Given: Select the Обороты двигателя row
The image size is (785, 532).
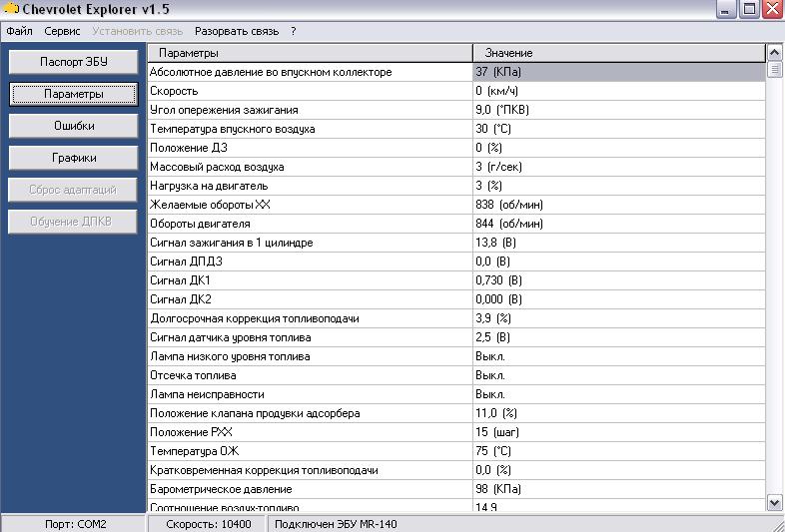Looking at the screenshot, I should (x=310, y=224).
